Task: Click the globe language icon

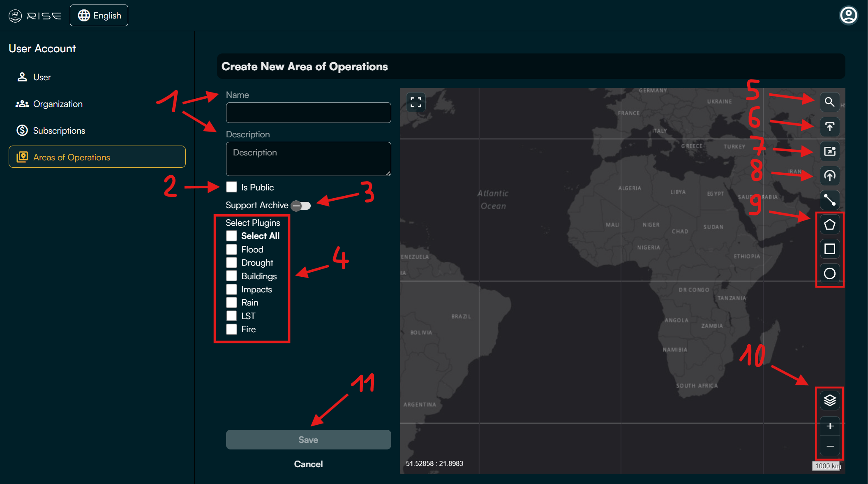Action: (84, 16)
